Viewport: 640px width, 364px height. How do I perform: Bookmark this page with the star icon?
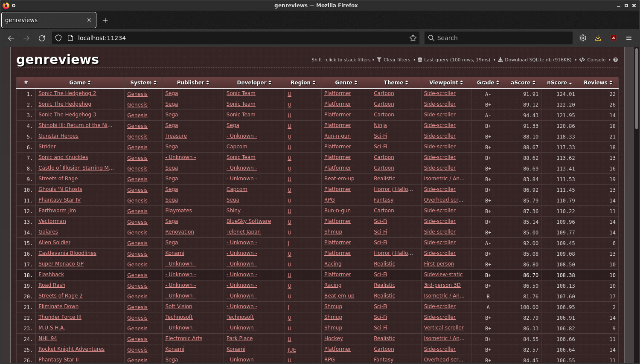coord(413,38)
